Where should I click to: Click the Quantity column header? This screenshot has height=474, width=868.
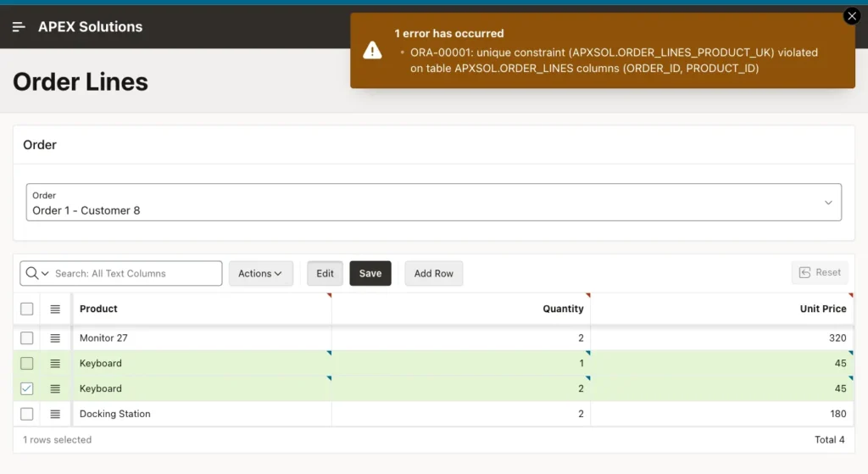[x=461, y=309]
